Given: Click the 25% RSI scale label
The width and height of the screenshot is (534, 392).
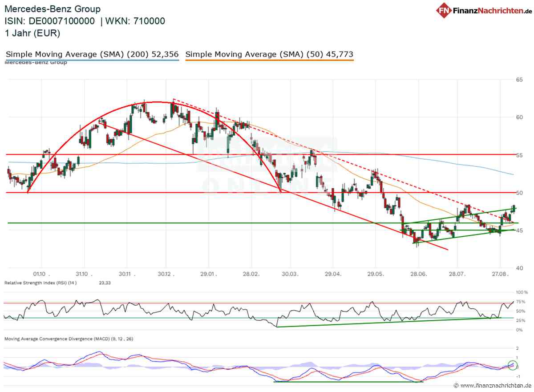Looking at the screenshot, I should click(520, 321).
